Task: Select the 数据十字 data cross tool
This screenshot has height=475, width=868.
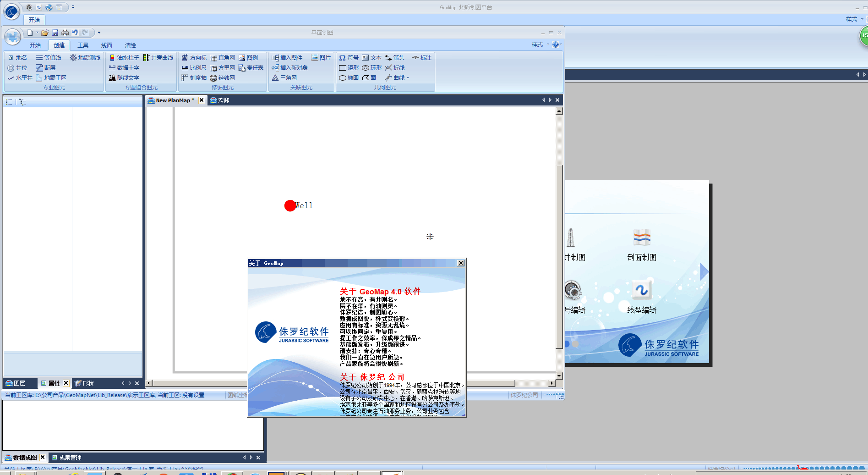Action: point(124,68)
